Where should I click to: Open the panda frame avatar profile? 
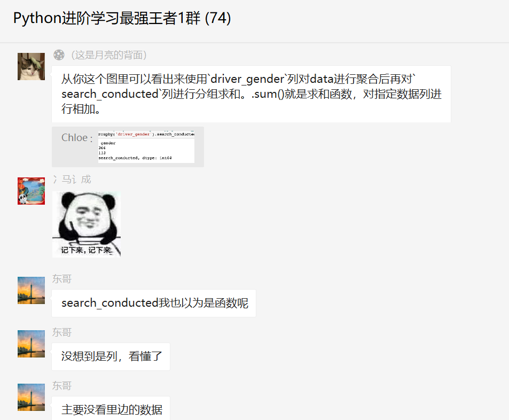(x=31, y=191)
